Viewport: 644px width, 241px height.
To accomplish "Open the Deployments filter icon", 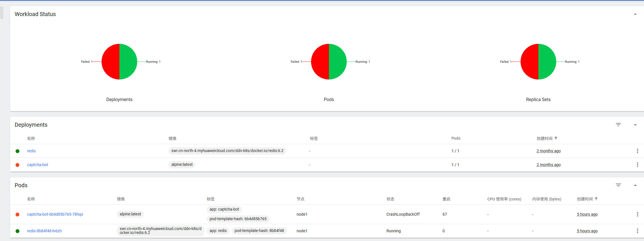I will point(618,125).
